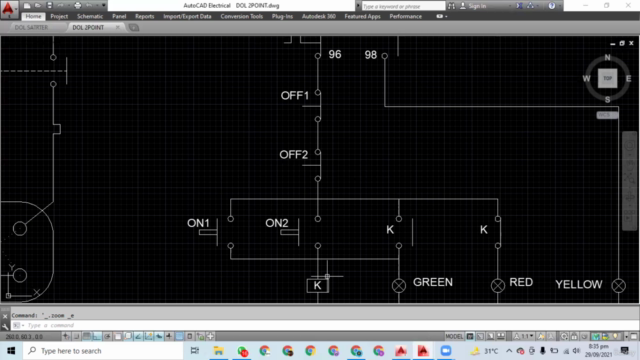The height and width of the screenshot is (360, 640).
Task: Open the Featured Apps ribbon tab
Action: 362,16
